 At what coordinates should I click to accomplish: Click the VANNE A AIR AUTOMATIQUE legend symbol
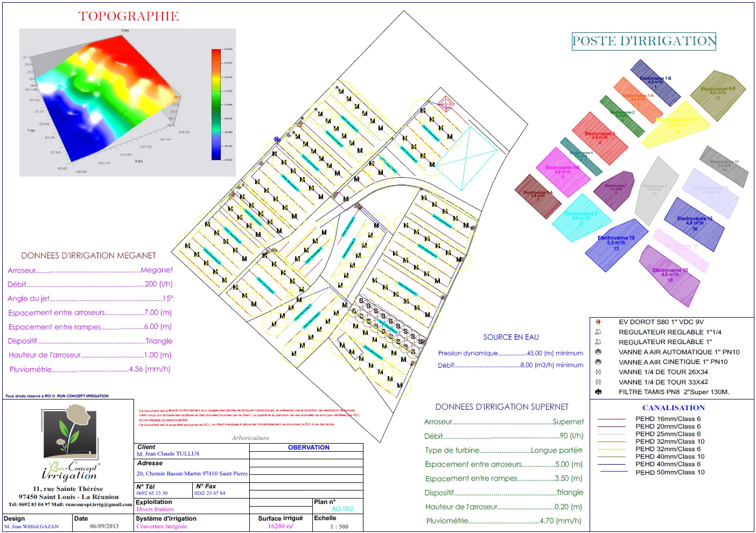click(x=598, y=352)
